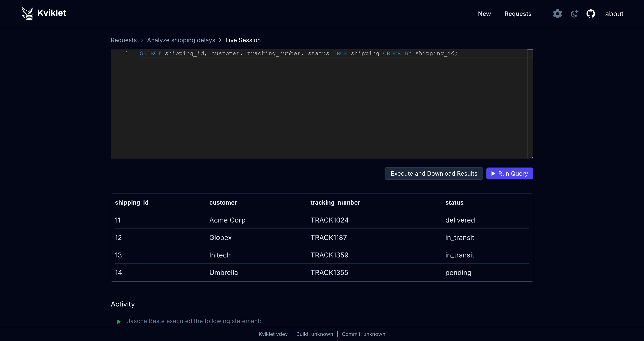Open the Requests navigation item

click(x=518, y=14)
